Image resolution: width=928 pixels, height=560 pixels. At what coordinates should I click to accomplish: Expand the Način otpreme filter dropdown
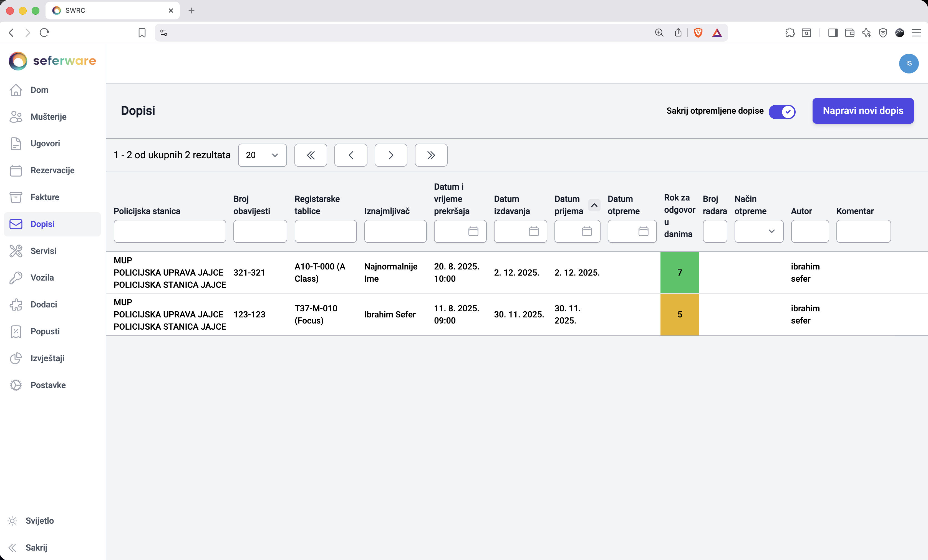tap(758, 231)
